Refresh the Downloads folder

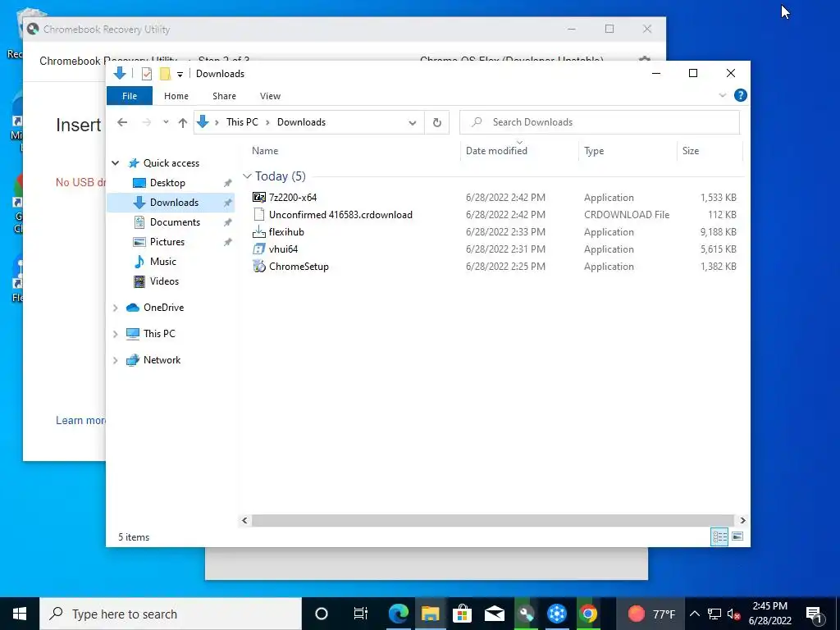point(436,123)
